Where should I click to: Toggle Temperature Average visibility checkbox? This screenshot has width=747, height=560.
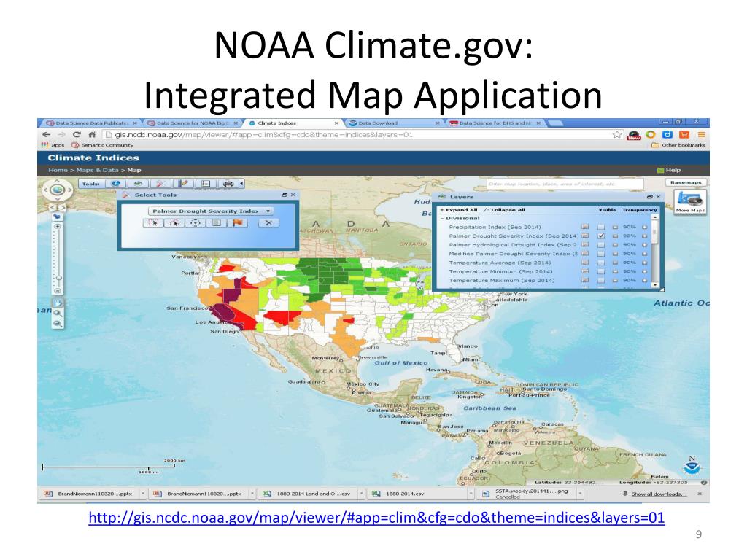(x=601, y=262)
